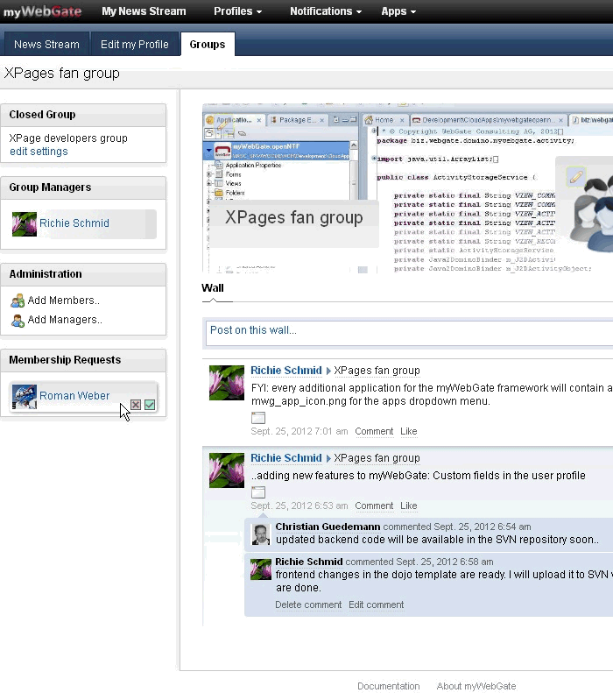Click XPages fan group target on 6:53 am post
The width and height of the screenshot is (613, 700).
point(377,458)
